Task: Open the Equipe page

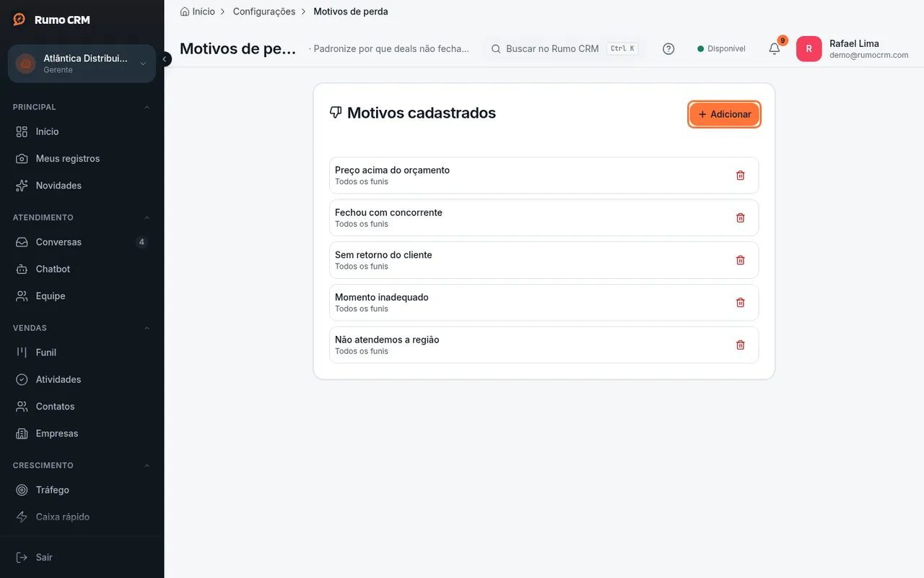Action: point(82,296)
